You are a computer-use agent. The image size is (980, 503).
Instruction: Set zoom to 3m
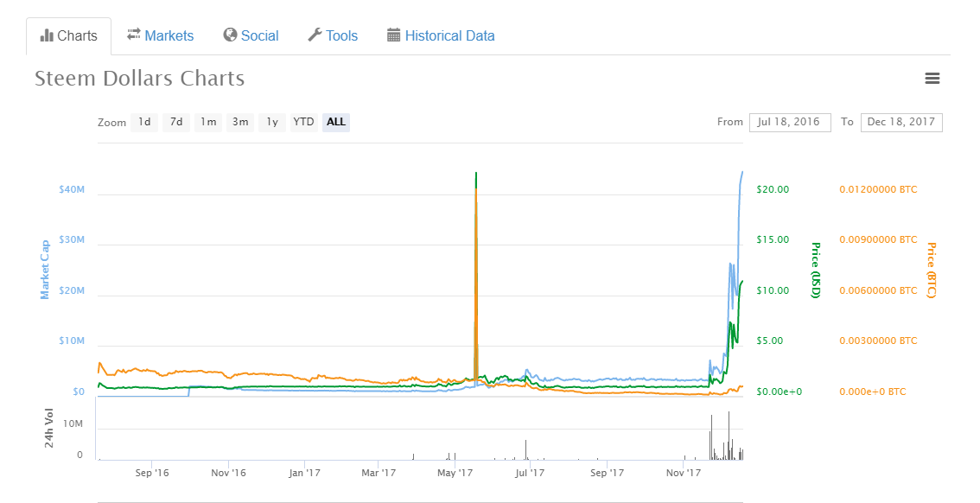240,122
